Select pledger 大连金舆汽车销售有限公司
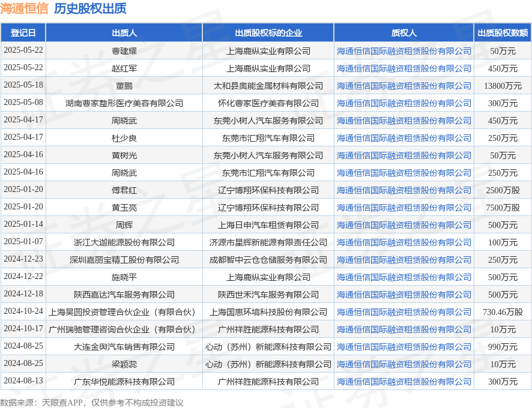The width and height of the screenshot is (532, 408). click(x=124, y=347)
